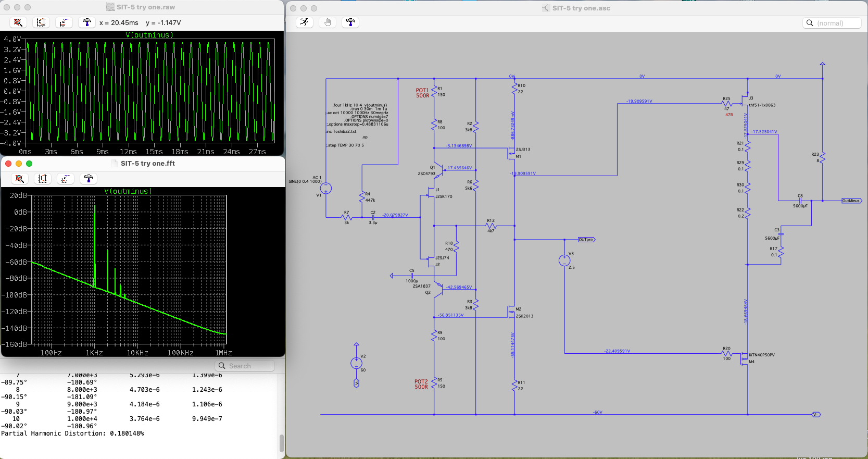This screenshot has width=868, height=459.
Task: Select the M2 2SK2013 MOSFET symbol
Action: 511,313
